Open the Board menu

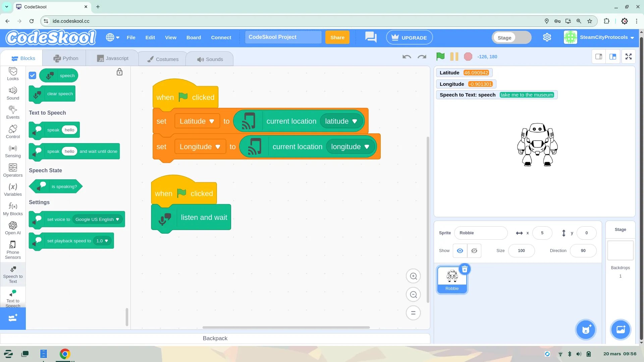coord(194,38)
